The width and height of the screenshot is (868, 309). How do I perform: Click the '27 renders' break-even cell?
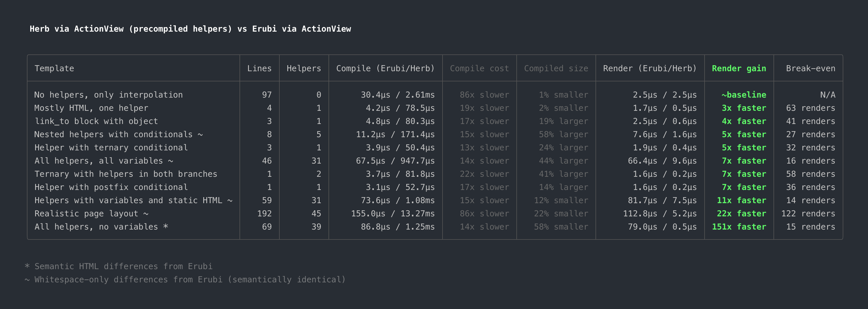point(810,134)
